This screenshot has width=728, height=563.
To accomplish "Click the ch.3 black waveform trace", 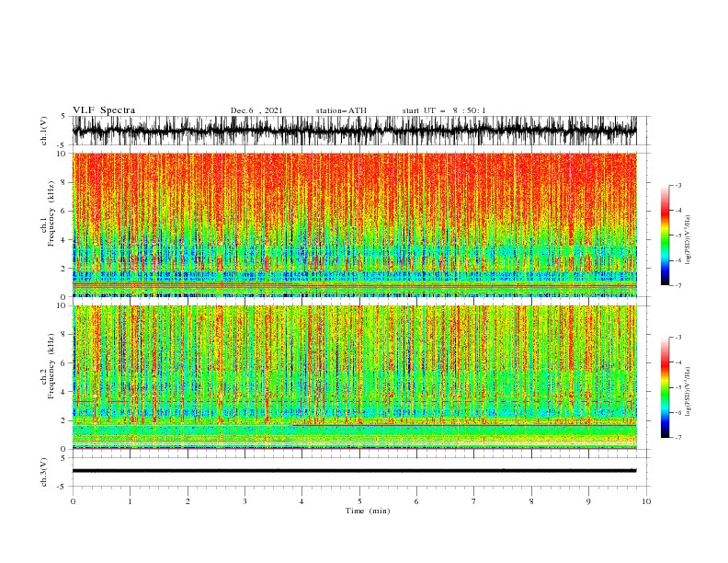I will (354, 471).
